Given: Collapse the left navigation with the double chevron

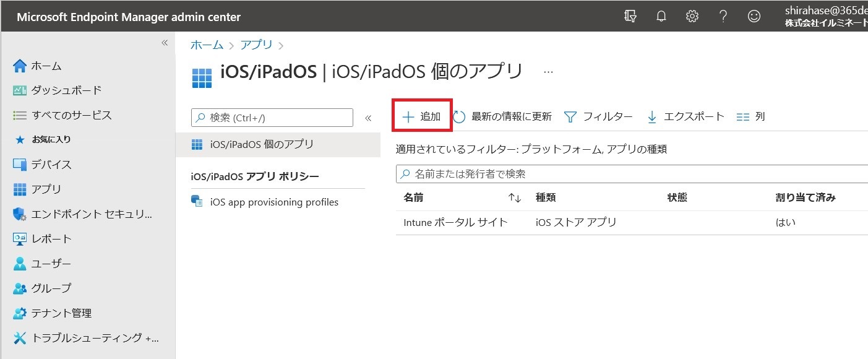Looking at the screenshot, I should tap(165, 43).
